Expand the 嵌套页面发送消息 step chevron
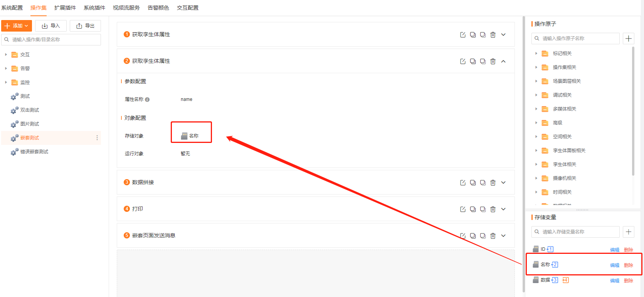 (503, 236)
